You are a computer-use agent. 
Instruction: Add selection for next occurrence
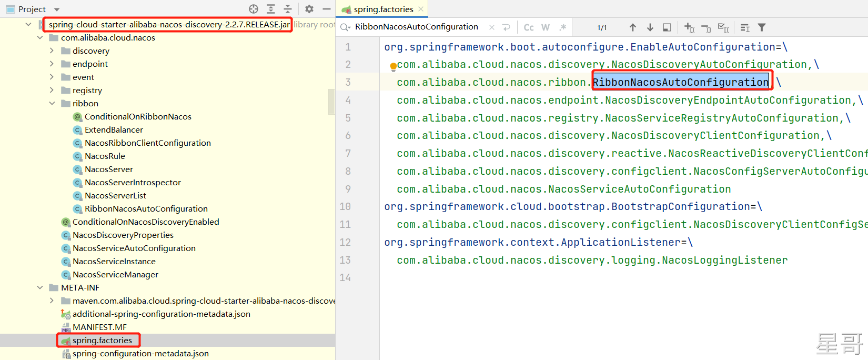689,27
